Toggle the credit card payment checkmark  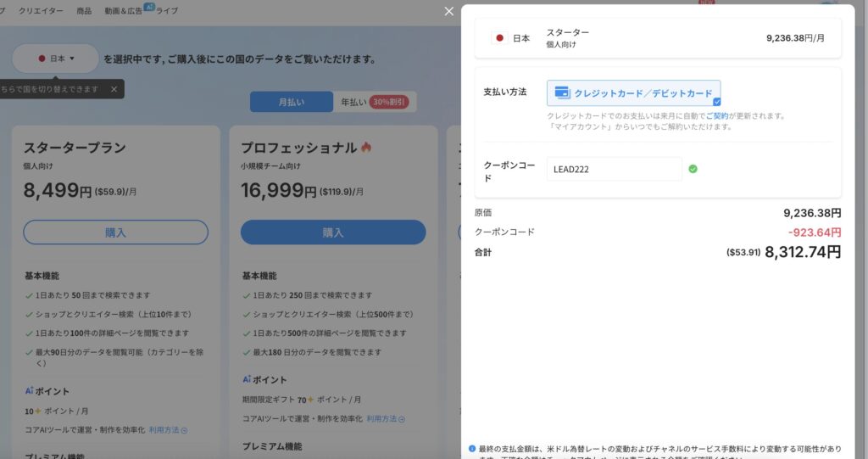click(716, 101)
